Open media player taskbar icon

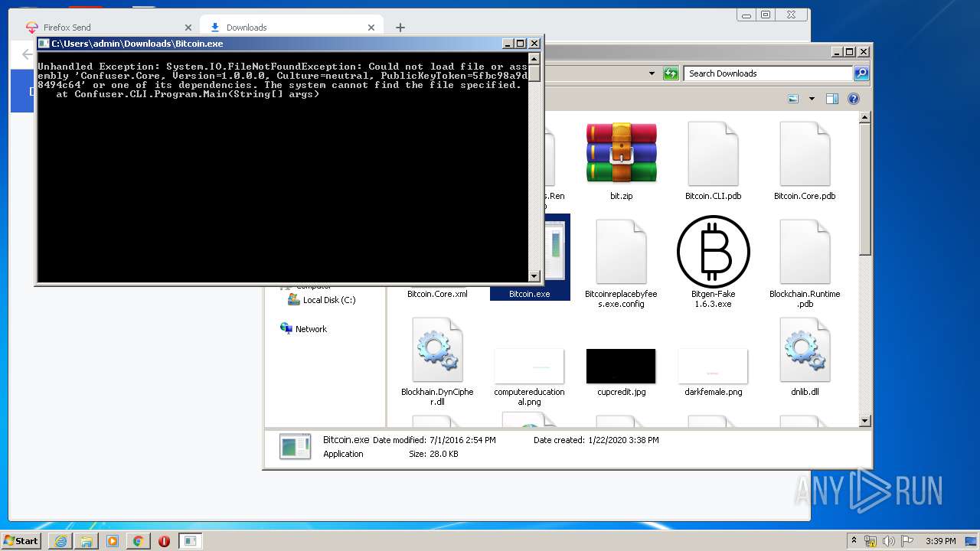pyautogui.click(x=113, y=541)
